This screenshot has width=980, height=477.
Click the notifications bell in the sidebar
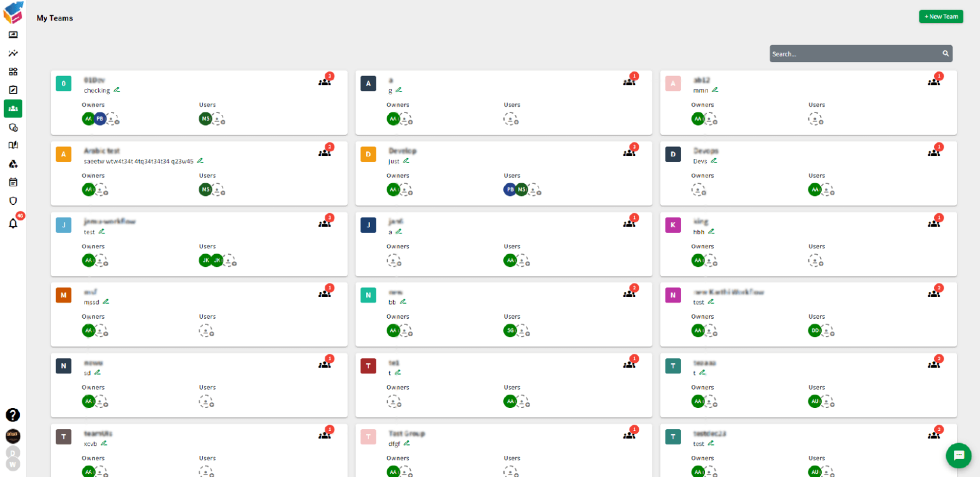(x=13, y=223)
